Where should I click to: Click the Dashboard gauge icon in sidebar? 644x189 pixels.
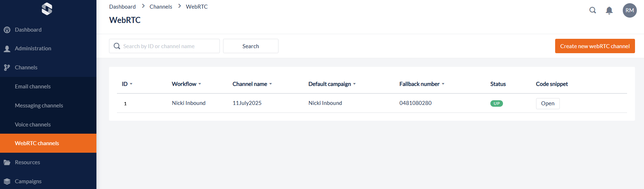click(x=7, y=30)
